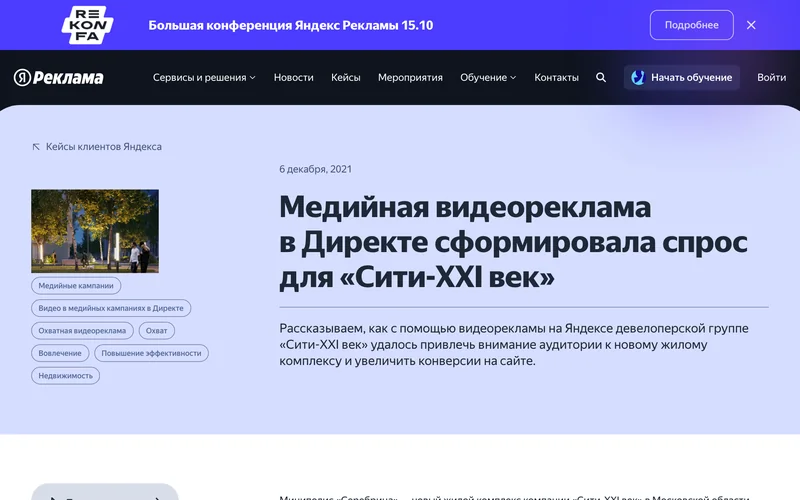This screenshot has height=500, width=800.
Task: Close the conference announcement banner
Action: (751, 25)
